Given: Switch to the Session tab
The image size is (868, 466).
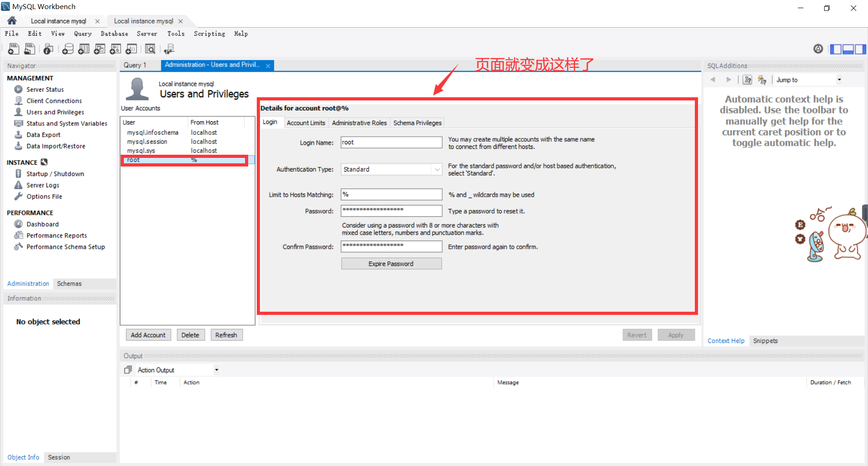Looking at the screenshot, I should (59, 457).
